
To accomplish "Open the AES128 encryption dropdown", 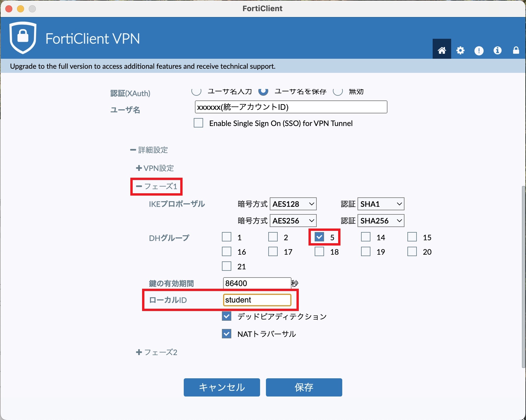I will (x=293, y=204).
